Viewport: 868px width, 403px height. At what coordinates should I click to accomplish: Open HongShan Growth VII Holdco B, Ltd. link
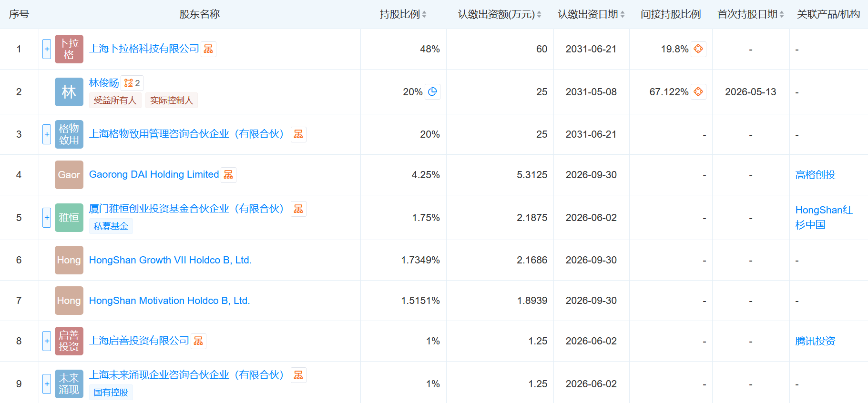point(170,260)
